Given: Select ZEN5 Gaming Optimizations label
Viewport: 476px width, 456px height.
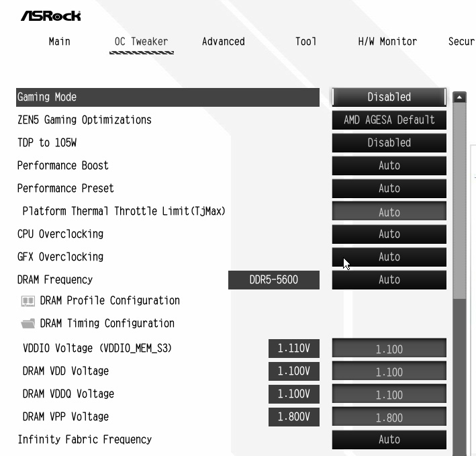Looking at the screenshot, I should pos(85,120).
